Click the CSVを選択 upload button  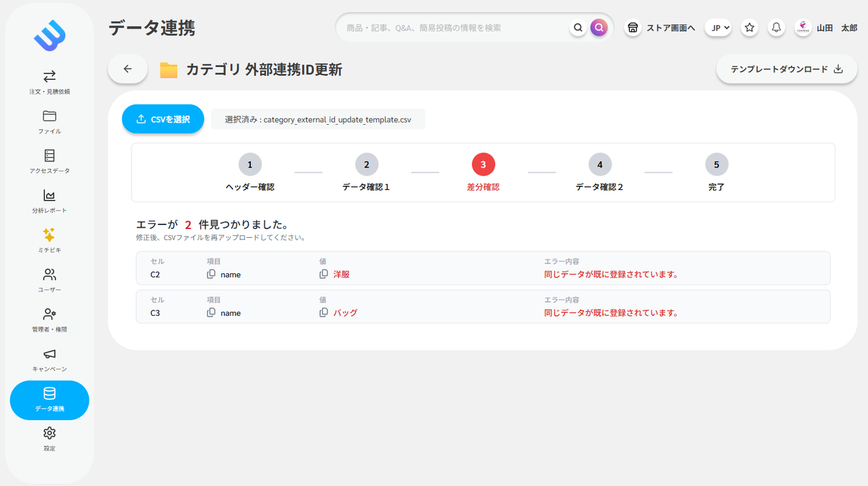click(x=163, y=119)
